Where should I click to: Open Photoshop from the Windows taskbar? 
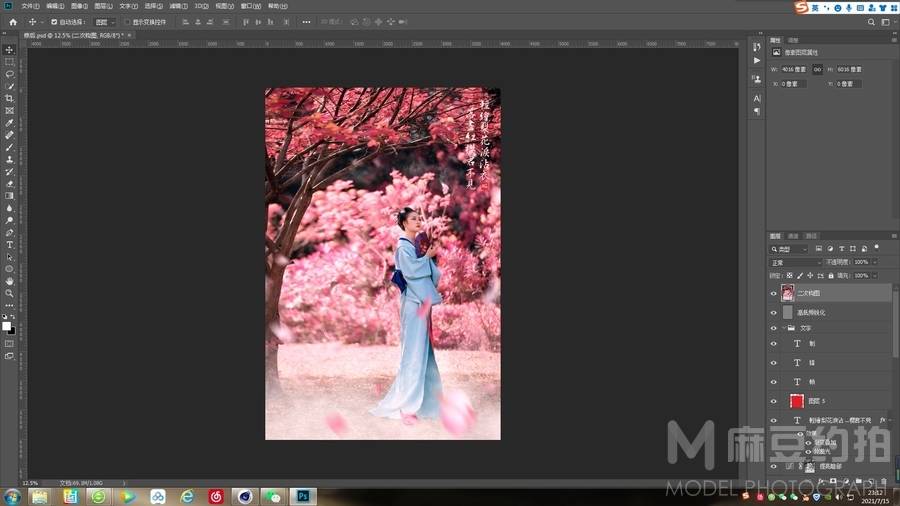coord(303,496)
